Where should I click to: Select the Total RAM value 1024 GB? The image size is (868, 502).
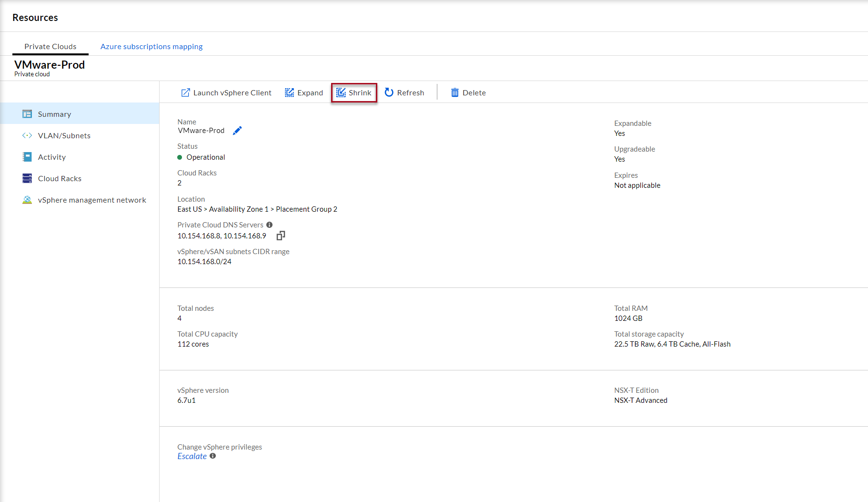[628, 318]
